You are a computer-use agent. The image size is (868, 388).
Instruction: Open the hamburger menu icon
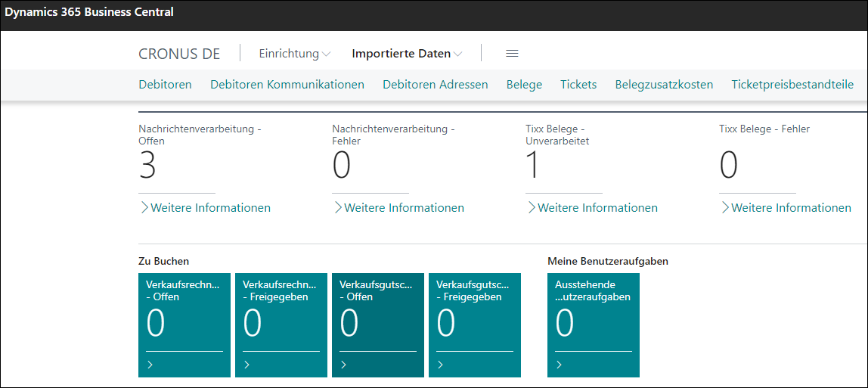tap(512, 54)
